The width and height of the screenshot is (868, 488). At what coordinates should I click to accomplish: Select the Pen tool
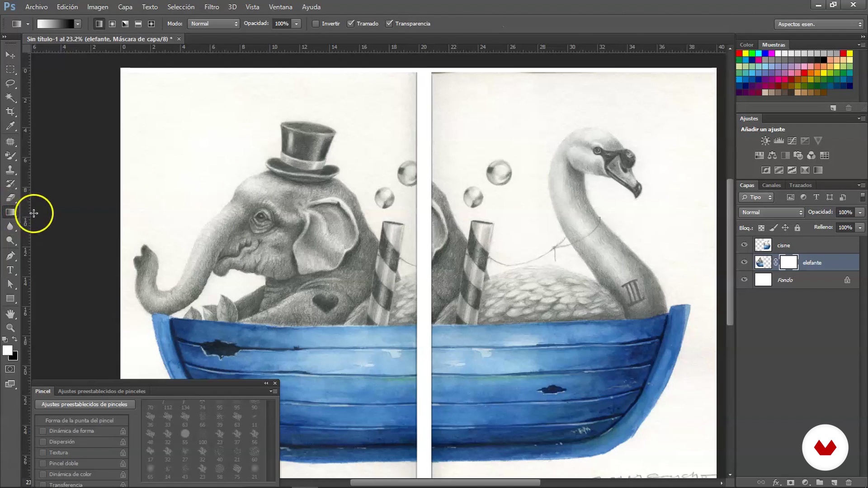click(10, 256)
